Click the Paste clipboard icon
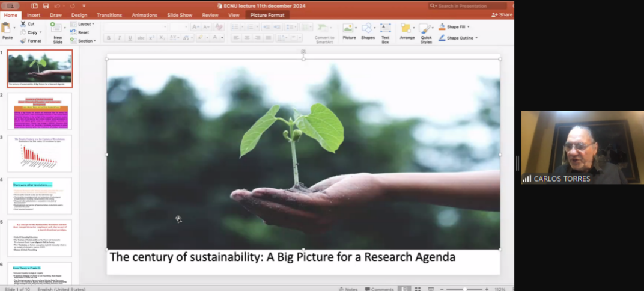The width and height of the screenshot is (644, 291). pos(6,28)
